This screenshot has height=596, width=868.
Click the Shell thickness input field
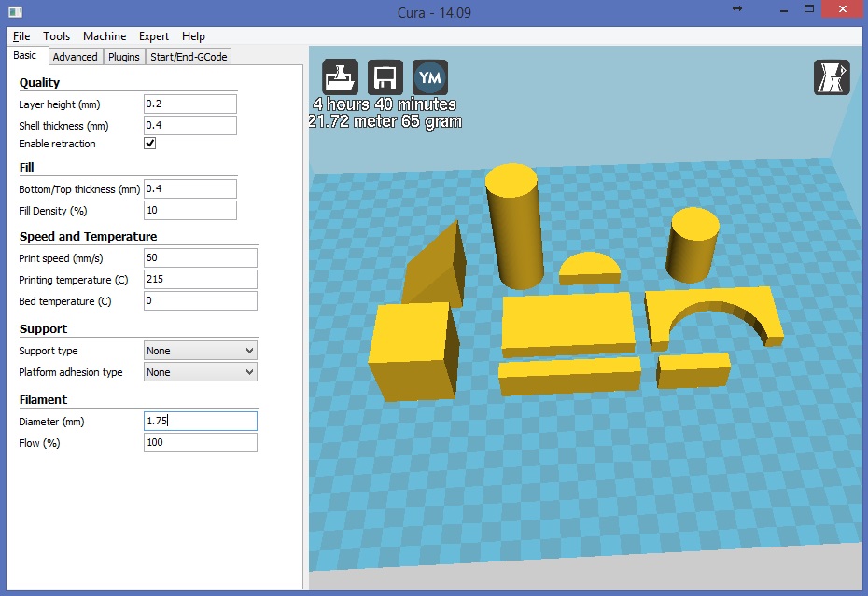tap(190, 125)
